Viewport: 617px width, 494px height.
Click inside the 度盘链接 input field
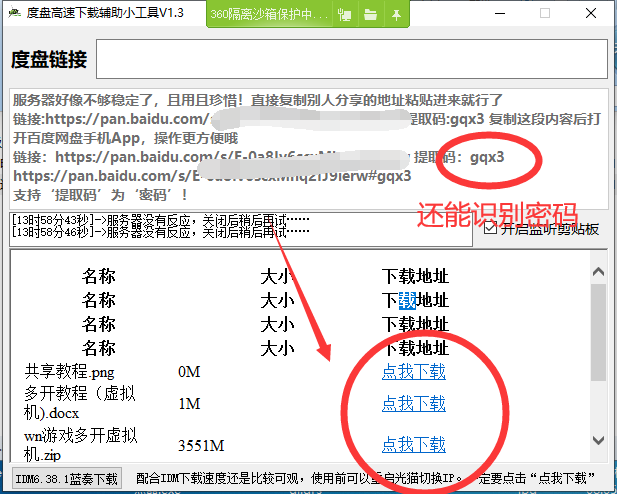tap(351, 59)
